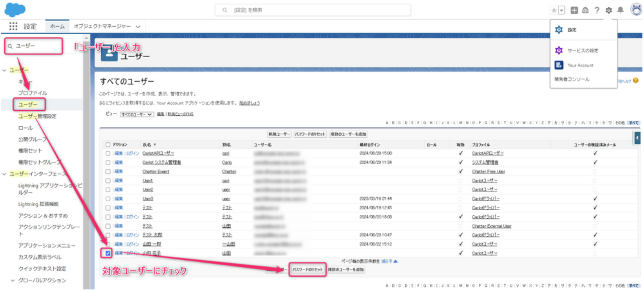Image resolution: width=644 pixels, height=291 pixels.
Task: Uncheck the 山田 花子 row checkbox
Action: 108,253
